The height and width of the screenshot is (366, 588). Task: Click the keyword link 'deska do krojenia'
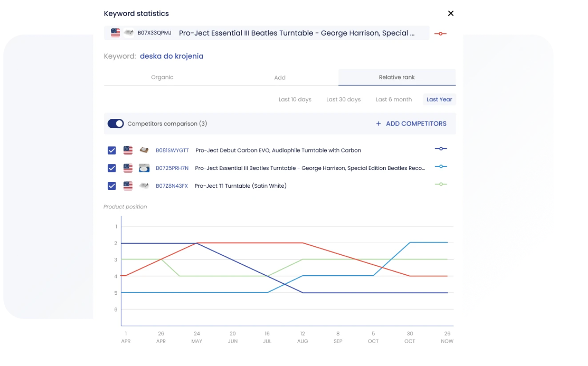172,56
